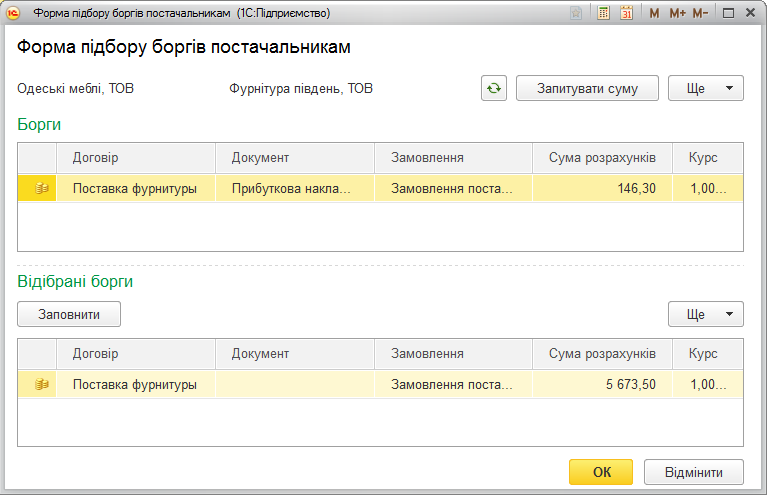The height and width of the screenshot is (495, 767).
Task: Select Поставка фурнитуры in Відібрані борги table
Action: pyautogui.click(x=136, y=384)
